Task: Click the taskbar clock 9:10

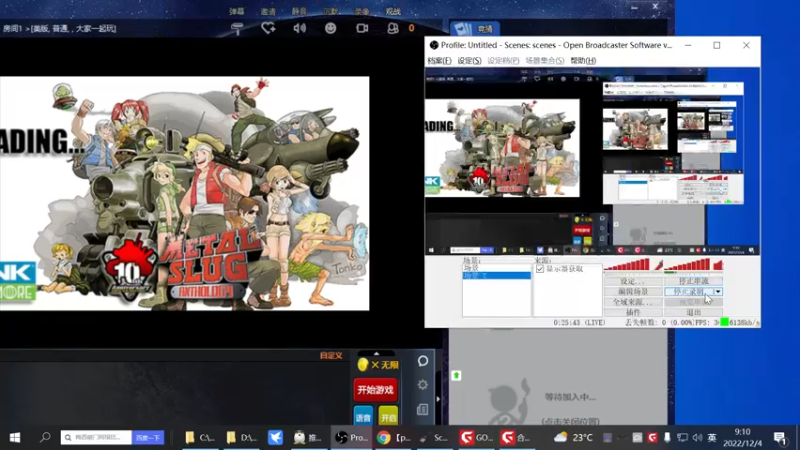Action: [x=742, y=432]
